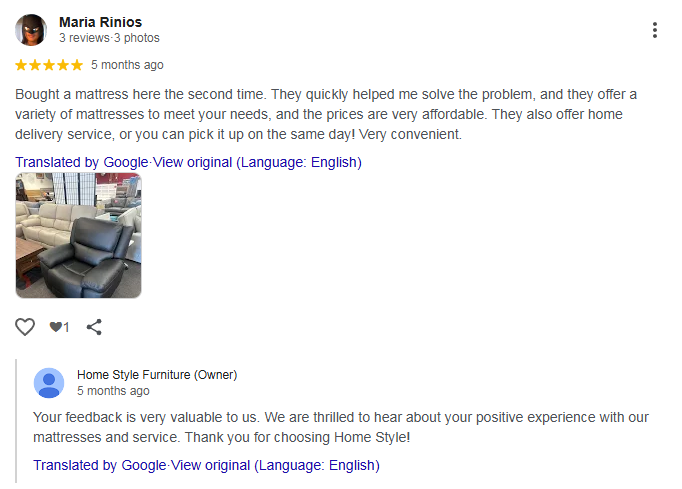Viewport: 682px width, 489px height.
Task: Click "Translated by Google" under Maria's review
Action: [81, 162]
